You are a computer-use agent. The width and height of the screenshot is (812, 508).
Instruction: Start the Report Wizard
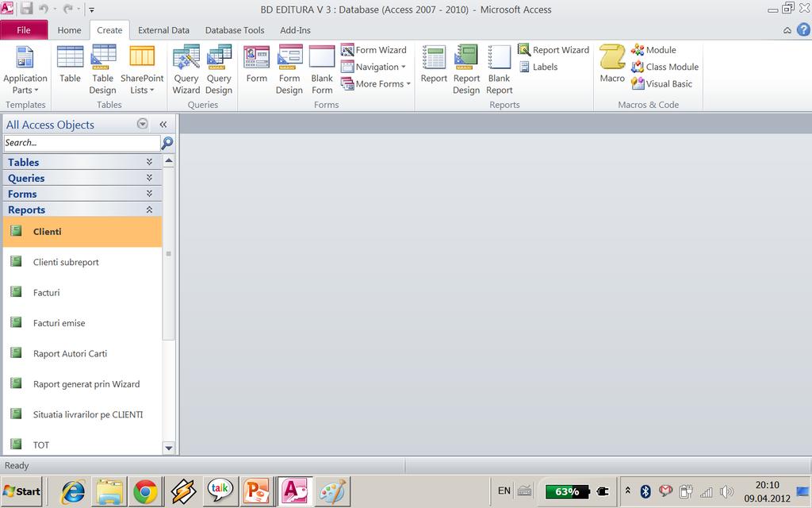coord(553,50)
